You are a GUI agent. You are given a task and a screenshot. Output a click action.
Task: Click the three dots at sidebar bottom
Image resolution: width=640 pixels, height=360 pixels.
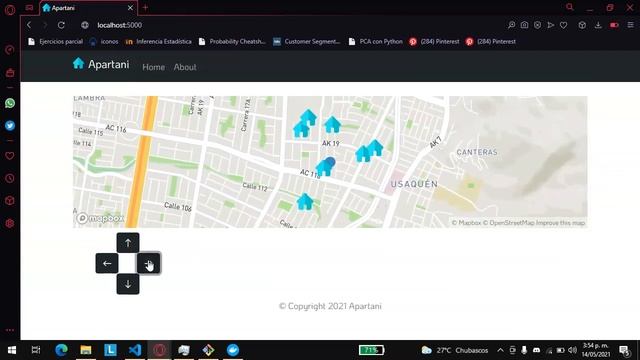click(x=10, y=330)
